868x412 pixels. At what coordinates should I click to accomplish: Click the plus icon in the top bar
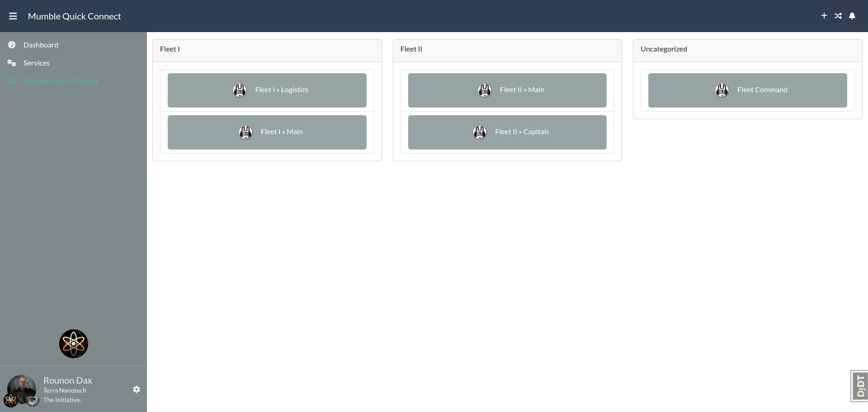coord(824,16)
